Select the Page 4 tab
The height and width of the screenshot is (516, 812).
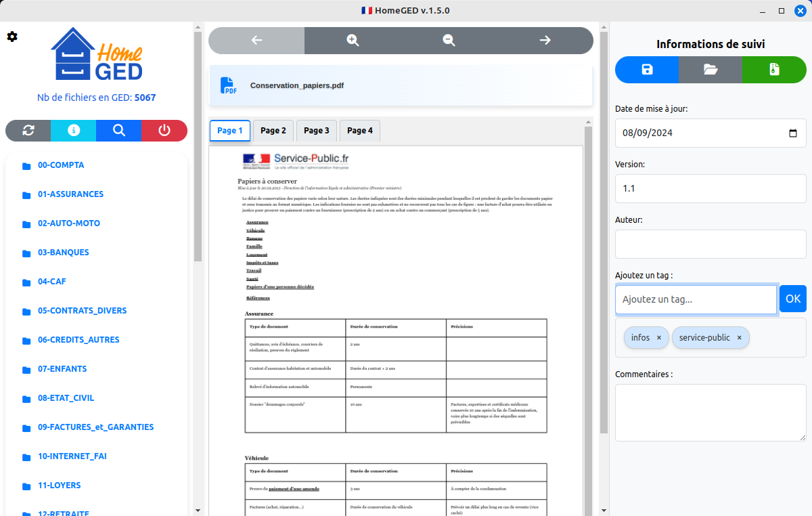[x=360, y=131]
